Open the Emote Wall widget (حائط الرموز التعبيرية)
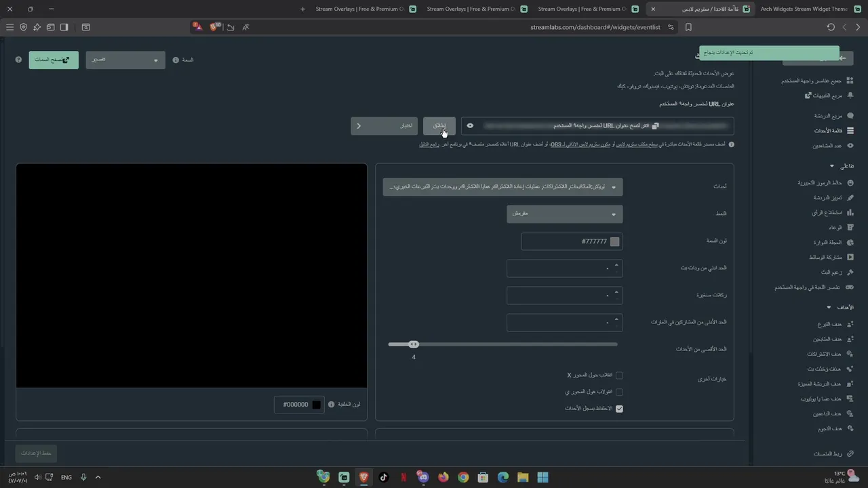This screenshot has width=868, height=488. (825, 183)
